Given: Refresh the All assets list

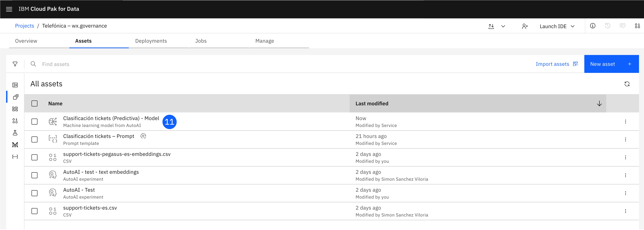Looking at the screenshot, I should (x=627, y=84).
